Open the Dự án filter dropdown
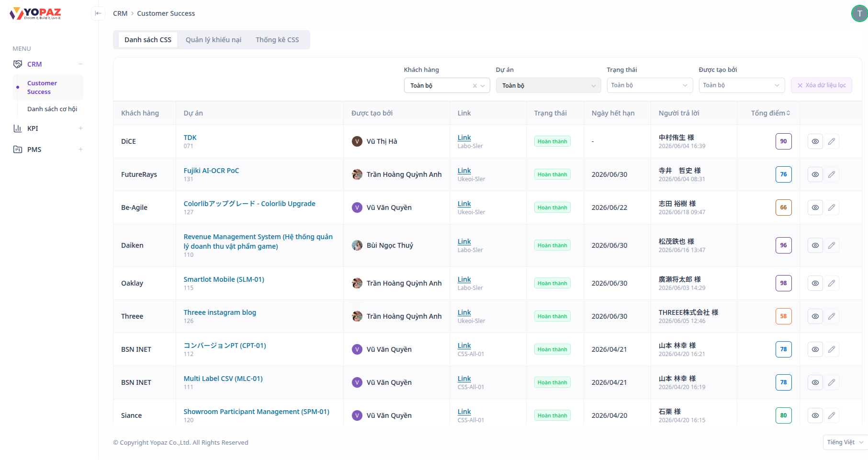The image size is (868, 461). tap(548, 85)
